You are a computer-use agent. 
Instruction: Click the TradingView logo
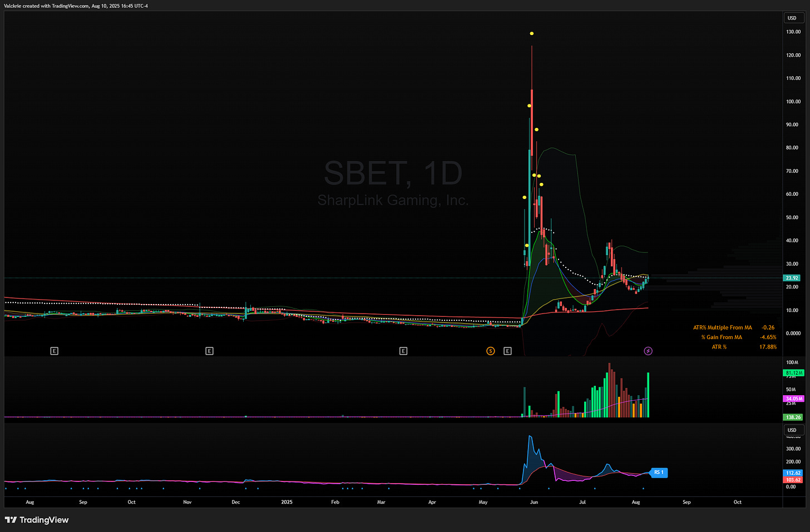37,520
